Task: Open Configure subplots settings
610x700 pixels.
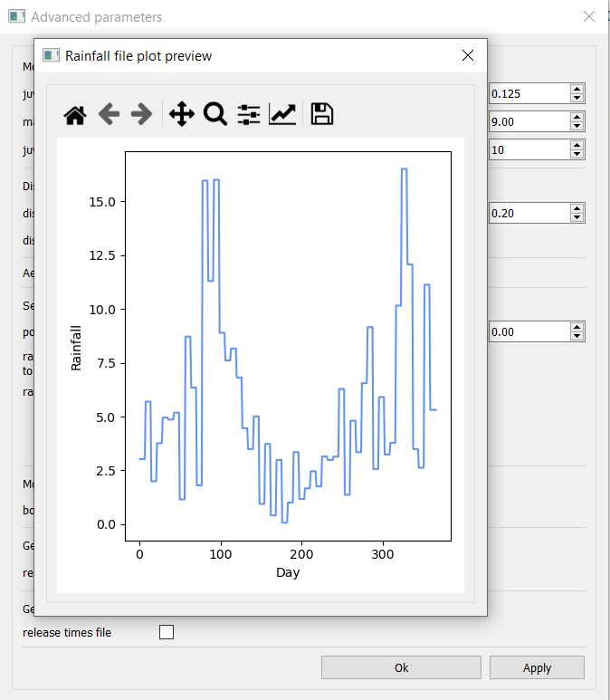Action: (x=249, y=114)
